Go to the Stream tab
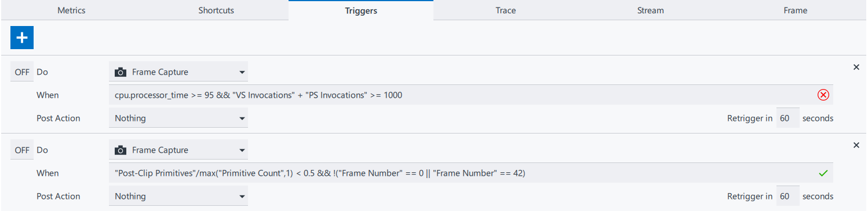Viewport: 868px width, 211px height. [650, 10]
